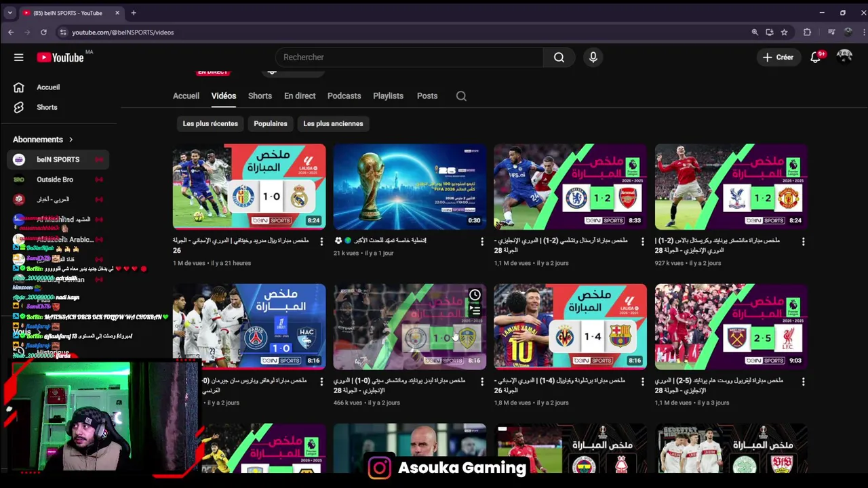Switch to the Accueil channel tab

(x=186, y=96)
